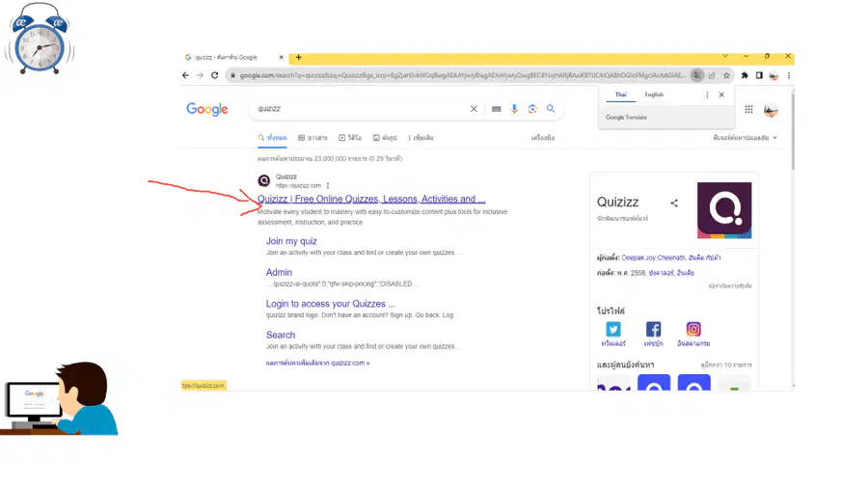Open the Join my quiz sitelink
The height and width of the screenshot is (488, 868).
(x=291, y=241)
